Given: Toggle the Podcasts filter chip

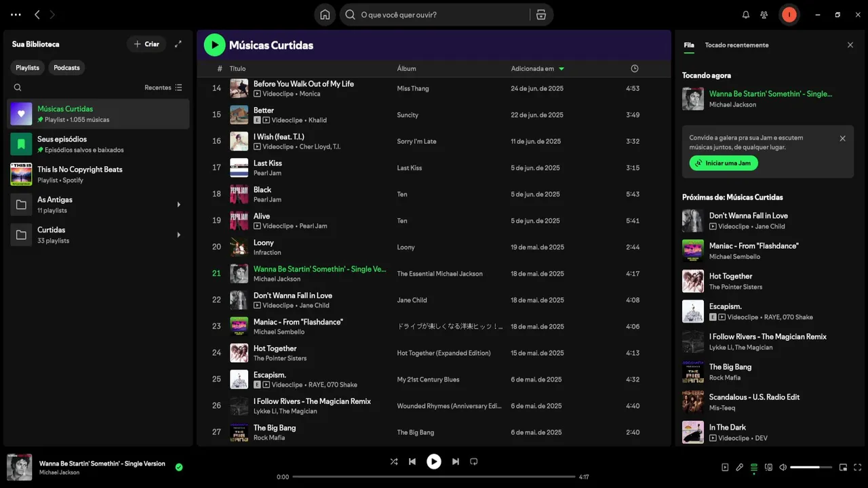Looking at the screenshot, I should (x=66, y=68).
